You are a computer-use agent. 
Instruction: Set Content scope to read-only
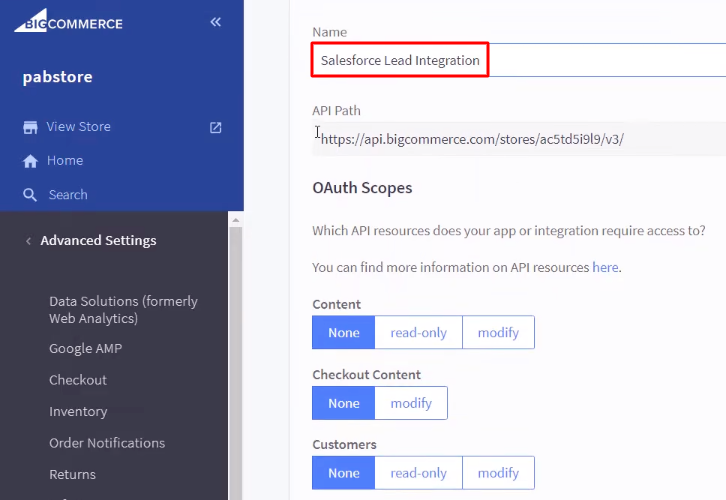click(x=419, y=332)
